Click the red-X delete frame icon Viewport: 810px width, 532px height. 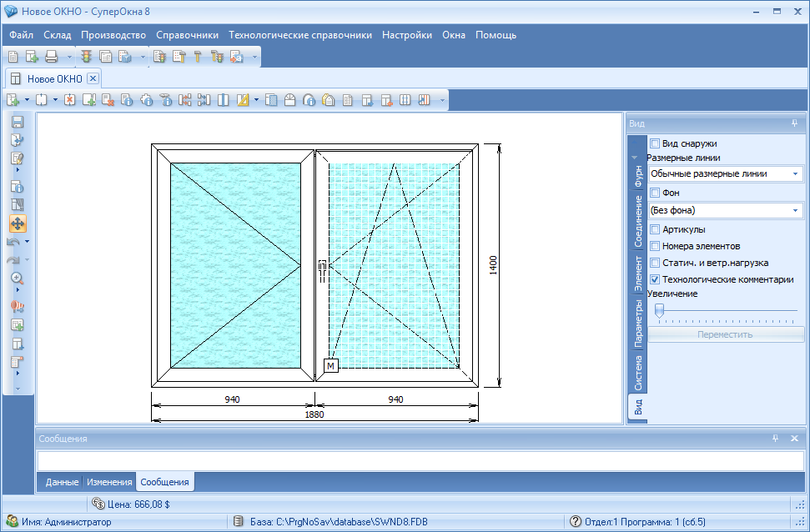tap(70, 100)
